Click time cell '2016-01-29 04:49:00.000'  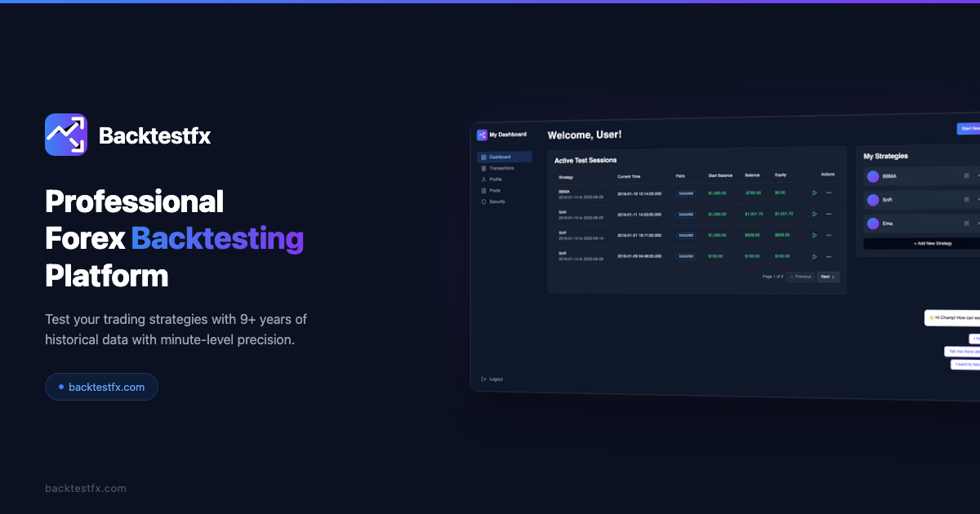[x=639, y=256]
